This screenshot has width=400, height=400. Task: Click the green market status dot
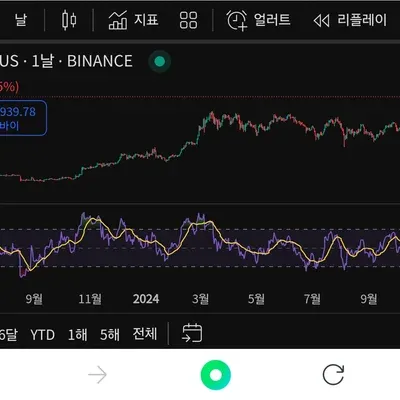coord(160,61)
